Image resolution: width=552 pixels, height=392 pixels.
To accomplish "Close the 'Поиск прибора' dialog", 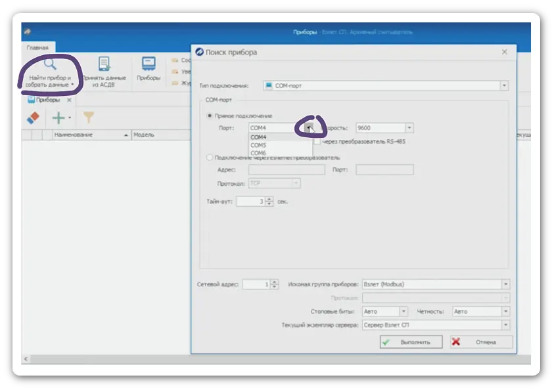I will pos(504,52).
